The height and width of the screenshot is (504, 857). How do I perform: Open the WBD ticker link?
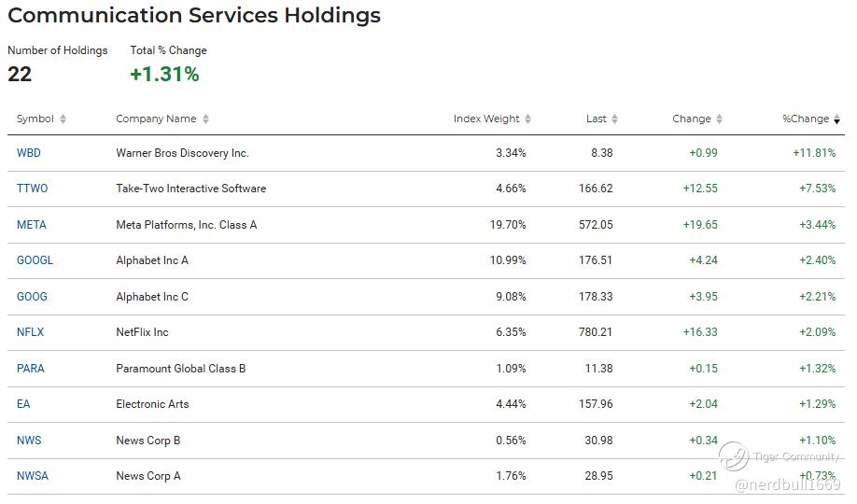(x=29, y=153)
